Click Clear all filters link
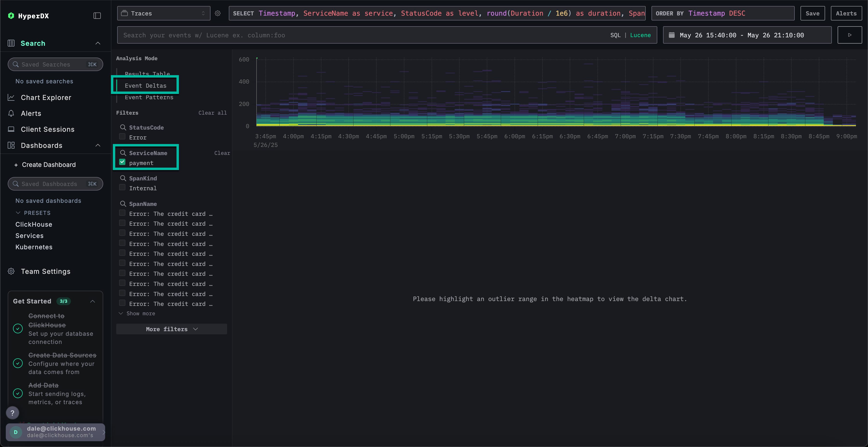The image size is (868, 447). click(212, 113)
